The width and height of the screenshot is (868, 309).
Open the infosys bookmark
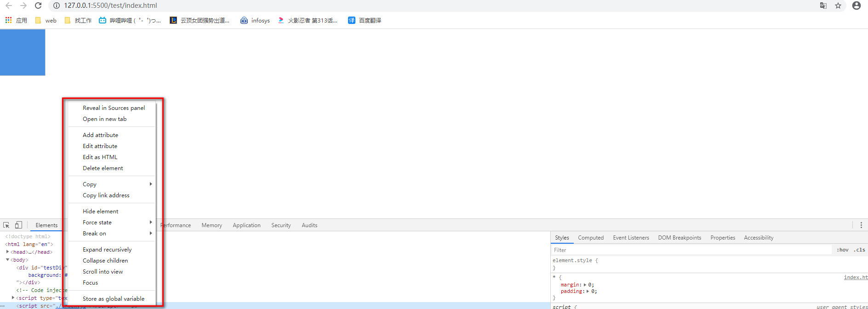click(x=255, y=20)
